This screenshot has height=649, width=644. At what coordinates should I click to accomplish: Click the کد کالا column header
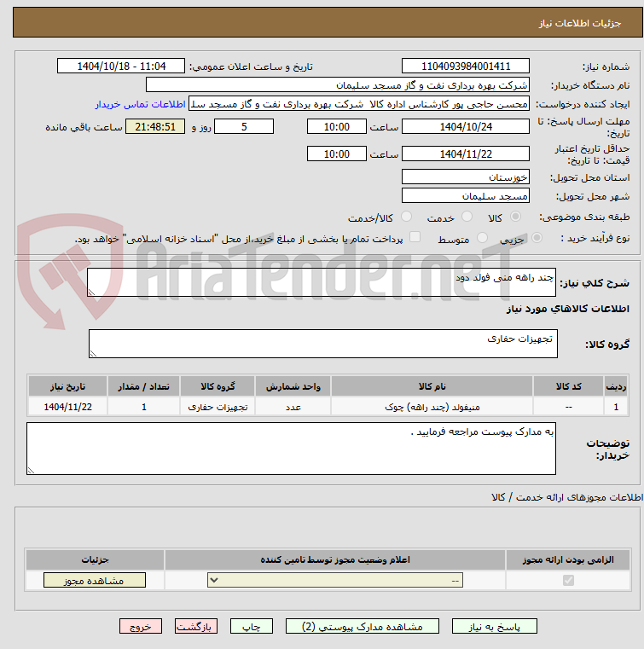click(x=568, y=386)
